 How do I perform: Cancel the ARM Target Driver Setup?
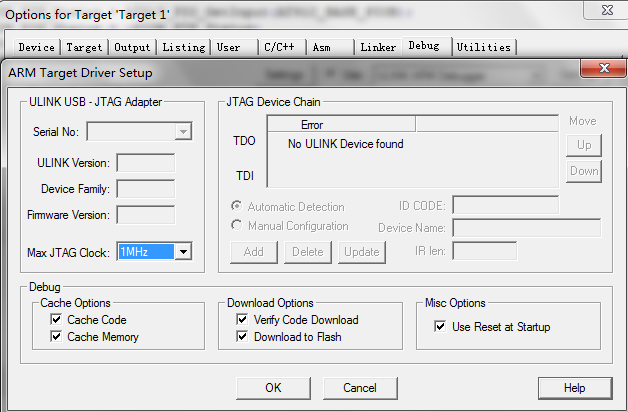(x=360, y=388)
